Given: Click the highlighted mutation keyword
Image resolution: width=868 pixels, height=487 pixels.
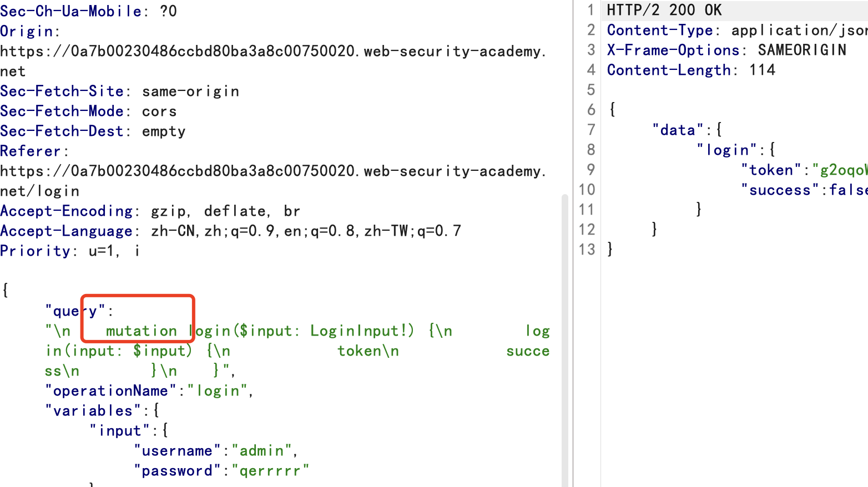Looking at the screenshot, I should pyautogui.click(x=141, y=331).
